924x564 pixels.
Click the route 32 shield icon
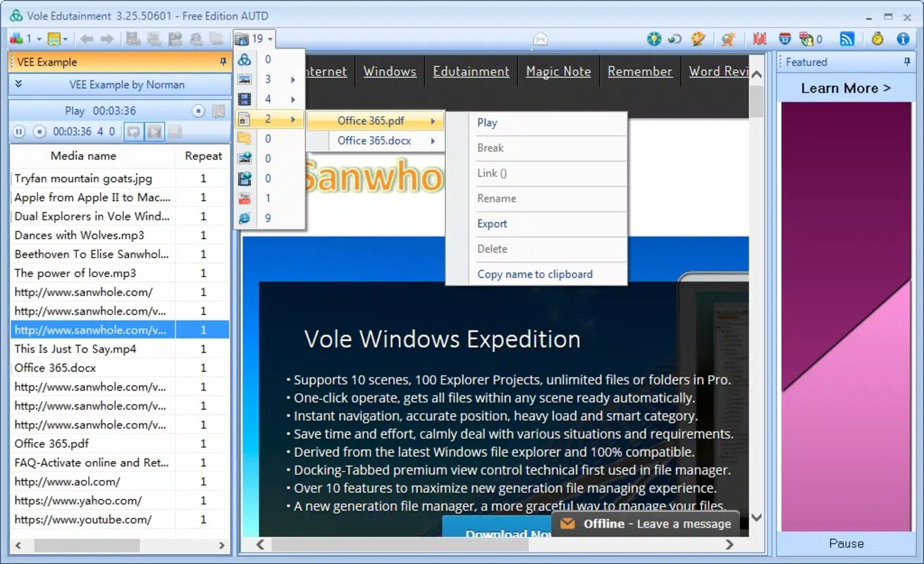[x=784, y=39]
